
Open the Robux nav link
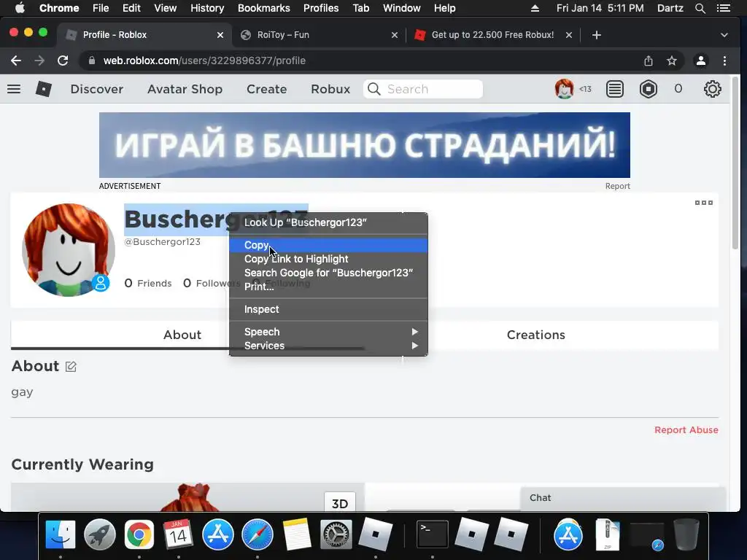tap(330, 89)
